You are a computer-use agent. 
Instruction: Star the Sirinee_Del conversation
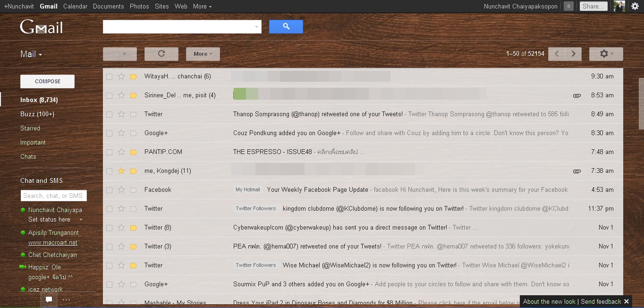(121, 95)
